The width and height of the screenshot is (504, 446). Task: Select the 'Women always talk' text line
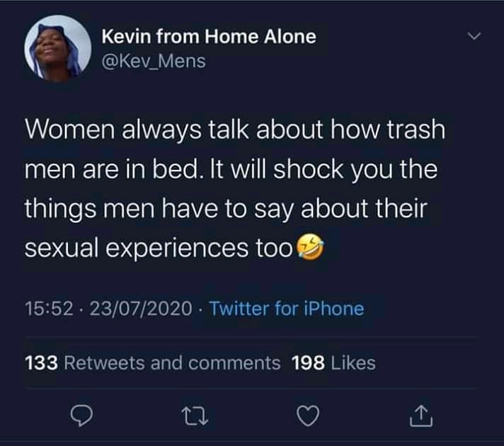pyautogui.click(x=235, y=130)
